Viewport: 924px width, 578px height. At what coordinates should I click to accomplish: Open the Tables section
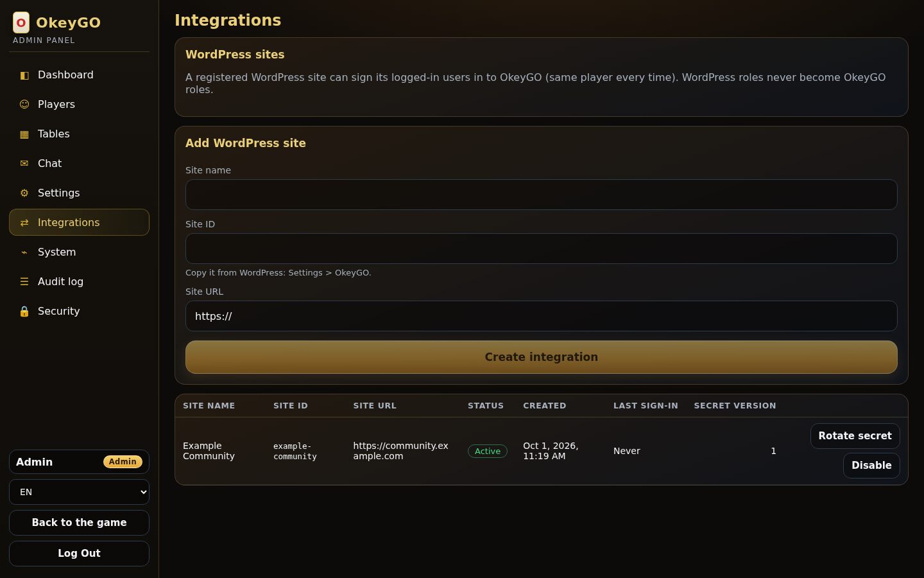point(79,134)
